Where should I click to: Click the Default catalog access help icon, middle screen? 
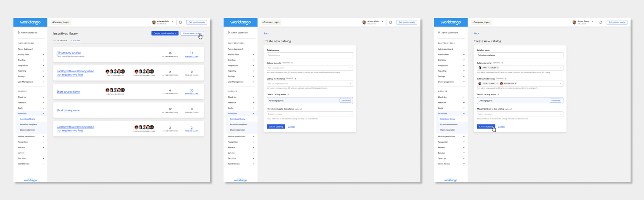coord(288,94)
